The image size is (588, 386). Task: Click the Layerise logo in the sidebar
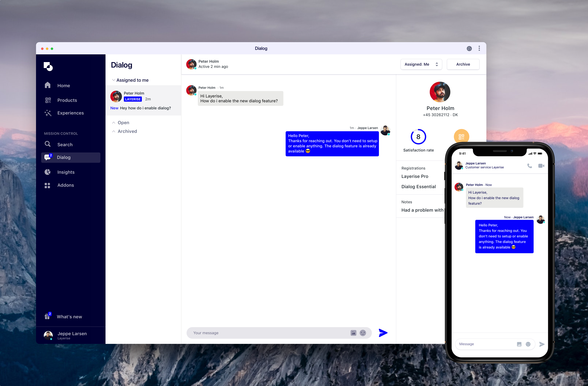click(x=48, y=66)
